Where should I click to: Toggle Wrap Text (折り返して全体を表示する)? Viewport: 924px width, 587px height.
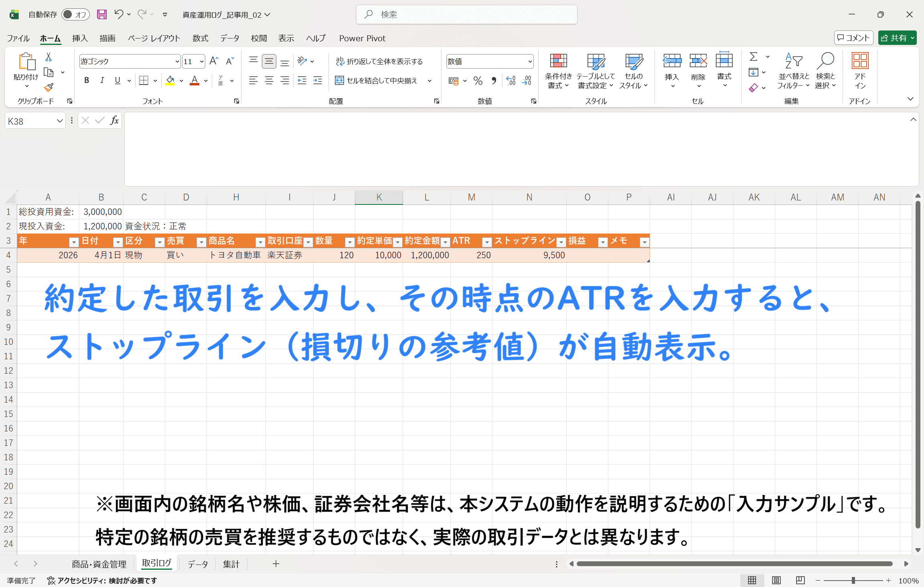tap(379, 61)
